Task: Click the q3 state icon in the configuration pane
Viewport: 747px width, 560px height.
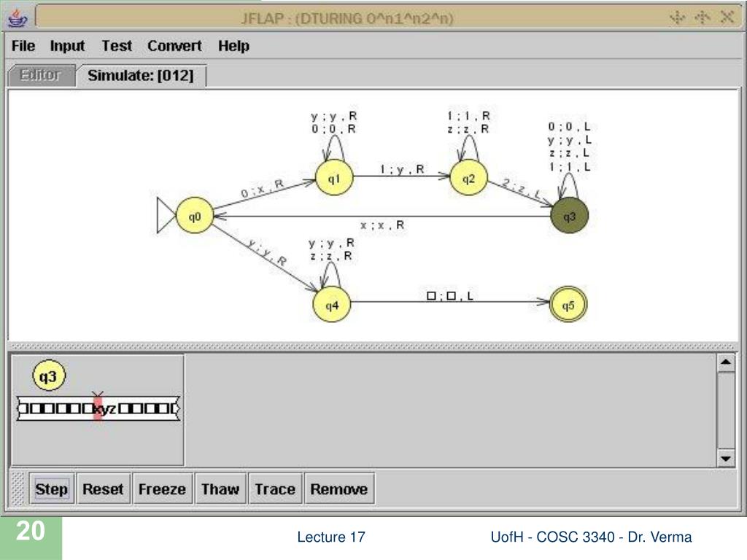Action: tap(49, 376)
